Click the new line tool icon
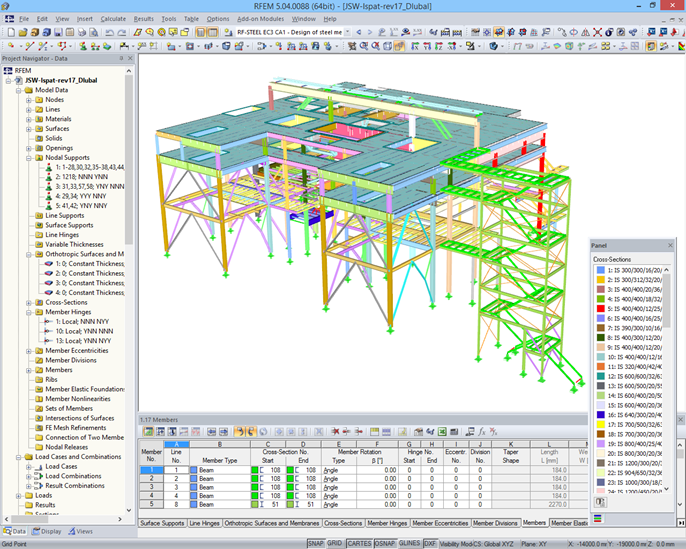686x549 pixels. [30, 46]
